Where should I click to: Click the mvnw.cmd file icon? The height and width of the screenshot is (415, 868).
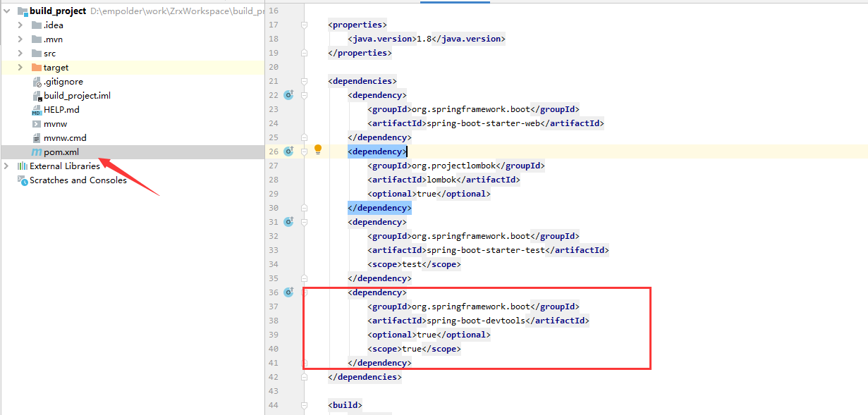(37, 138)
